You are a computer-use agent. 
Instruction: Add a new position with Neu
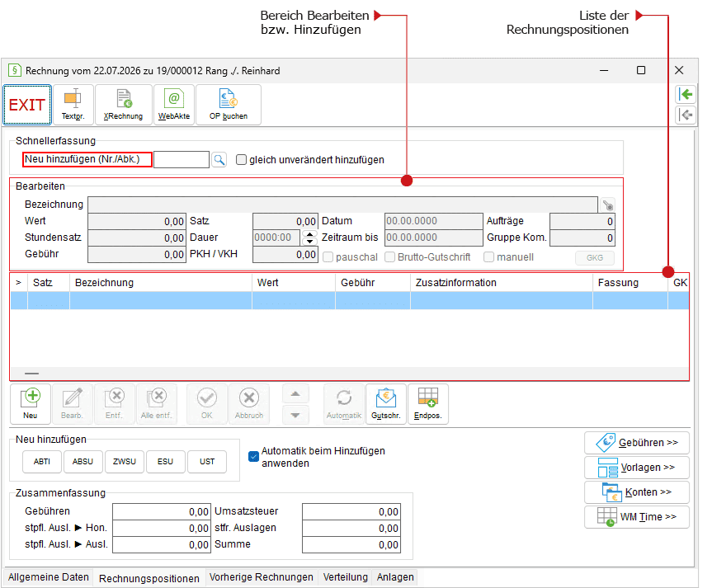(31, 403)
